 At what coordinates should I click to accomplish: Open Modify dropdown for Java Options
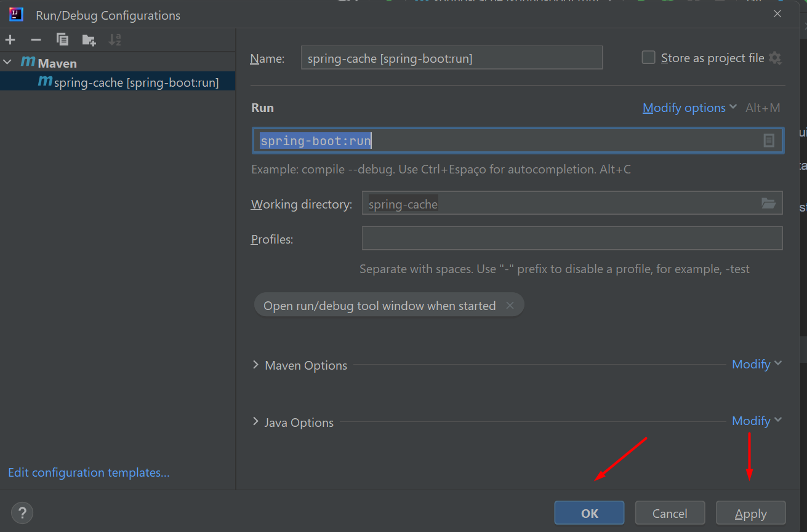tap(757, 421)
